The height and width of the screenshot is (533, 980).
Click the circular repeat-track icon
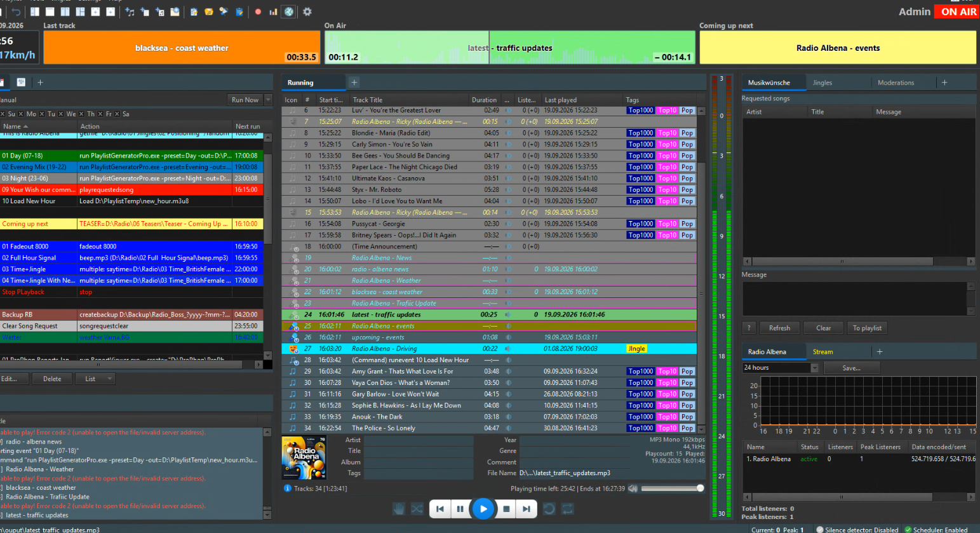tap(549, 509)
